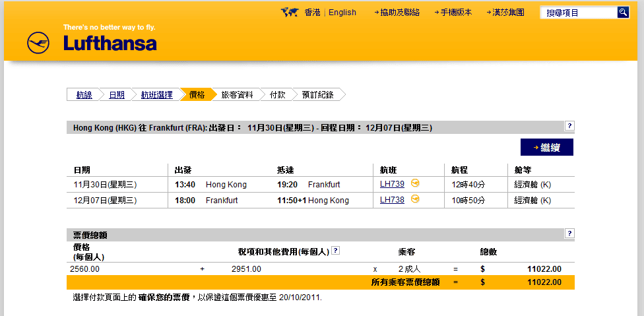
Task: Return to 航班選擇 step
Action: [156, 95]
